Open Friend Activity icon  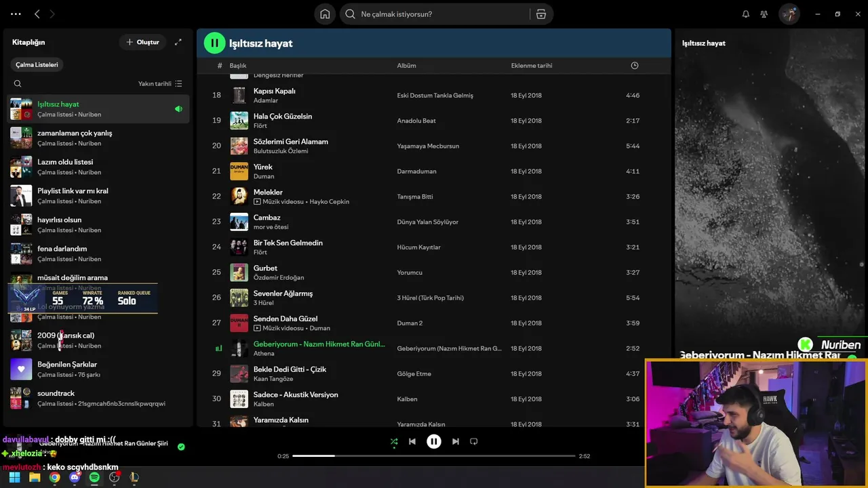click(764, 14)
